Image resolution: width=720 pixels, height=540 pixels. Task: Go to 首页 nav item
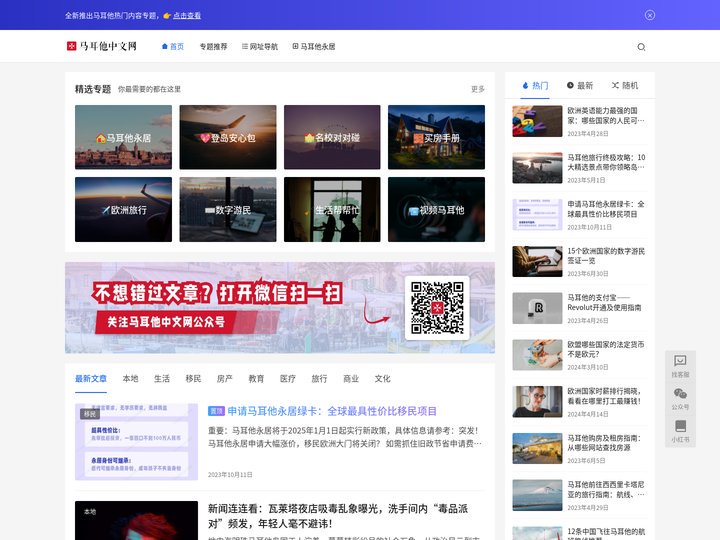click(x=173, y=46)
